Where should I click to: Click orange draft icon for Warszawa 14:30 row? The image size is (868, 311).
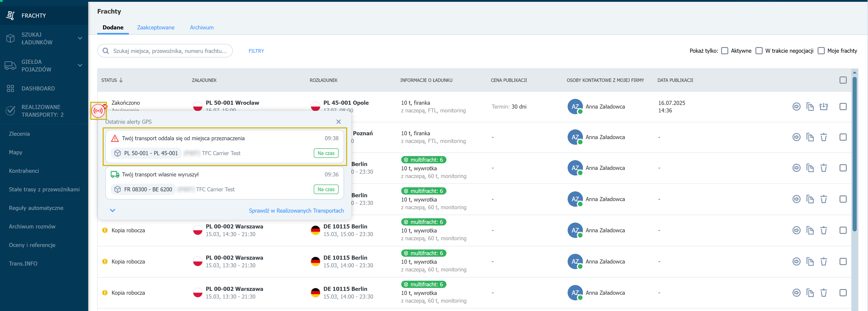105,230
